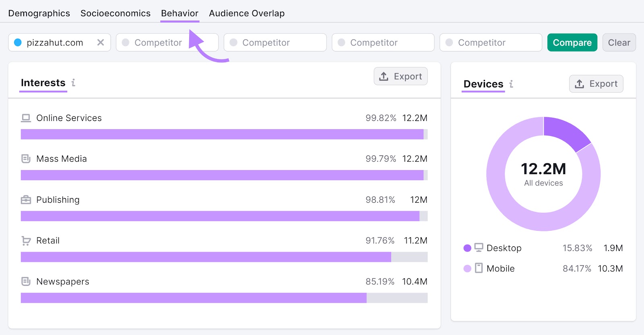Click the Online Services laptop icon

click(x=26, y=118)
